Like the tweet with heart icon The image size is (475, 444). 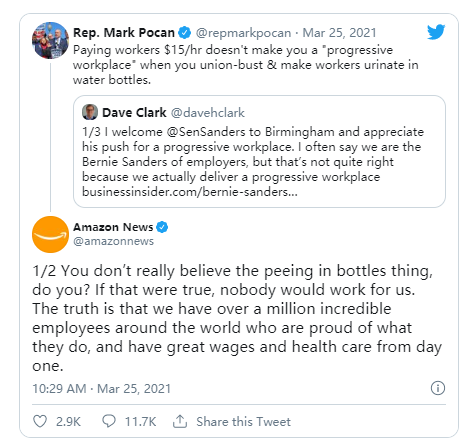point(40,421)
